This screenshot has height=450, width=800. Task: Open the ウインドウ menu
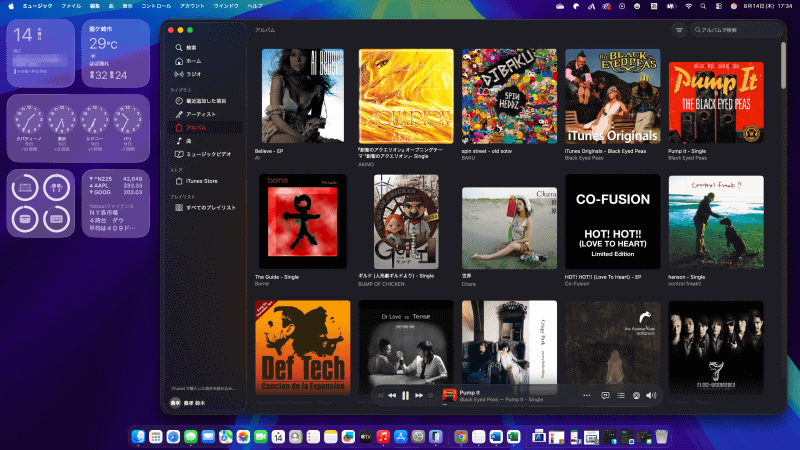pos(226,6)
